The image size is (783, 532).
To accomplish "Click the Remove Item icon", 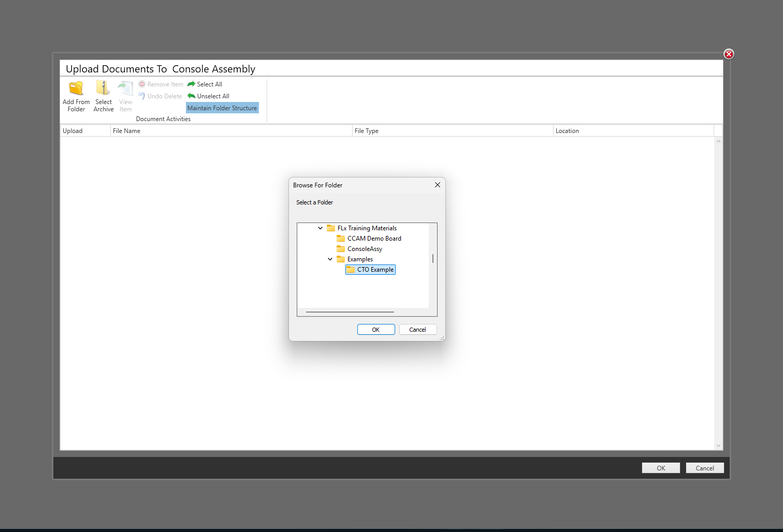I will pyautogui.click(x=142, y=84).
